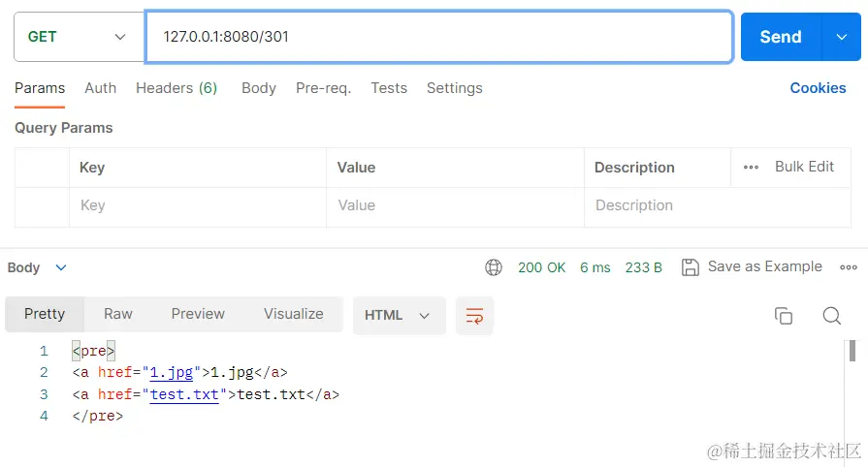
Task: Switch to the Preview response view
Action: tap(198, 314)
